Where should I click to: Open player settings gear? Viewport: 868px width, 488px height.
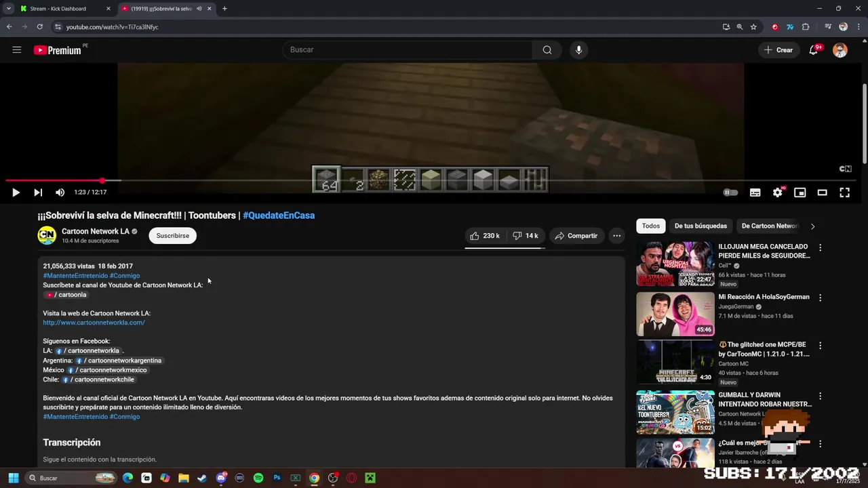coord(777,192)
